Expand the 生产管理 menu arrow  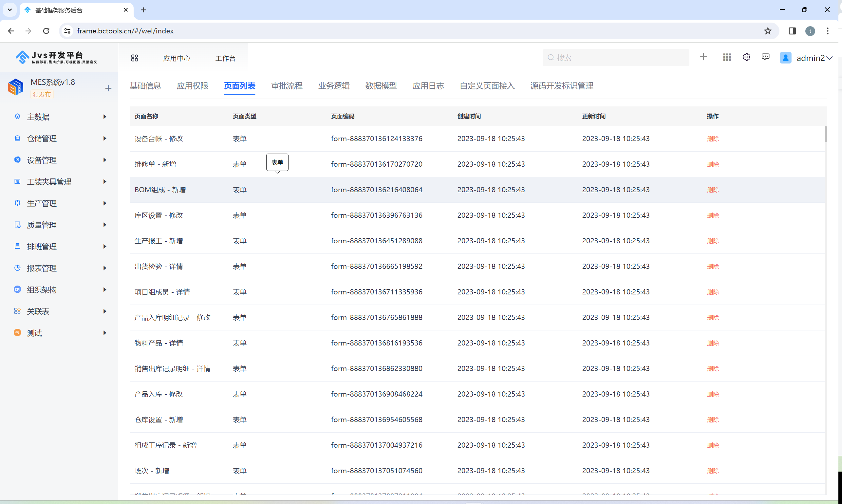coord(104,203)
